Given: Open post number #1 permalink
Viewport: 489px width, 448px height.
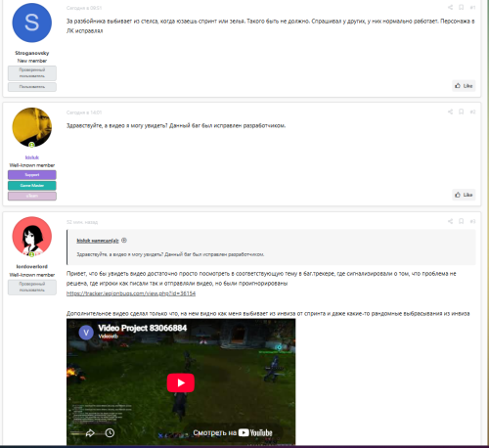Looking at the screenshot, I should point(472,7).
